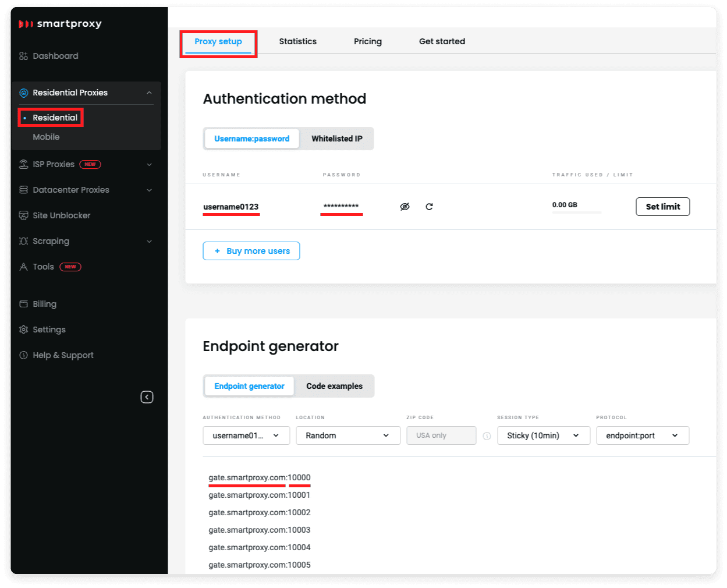Screen dimensions: 727x588
Task: Click the Help & Support info icon
Action: (x=23, y=355)
